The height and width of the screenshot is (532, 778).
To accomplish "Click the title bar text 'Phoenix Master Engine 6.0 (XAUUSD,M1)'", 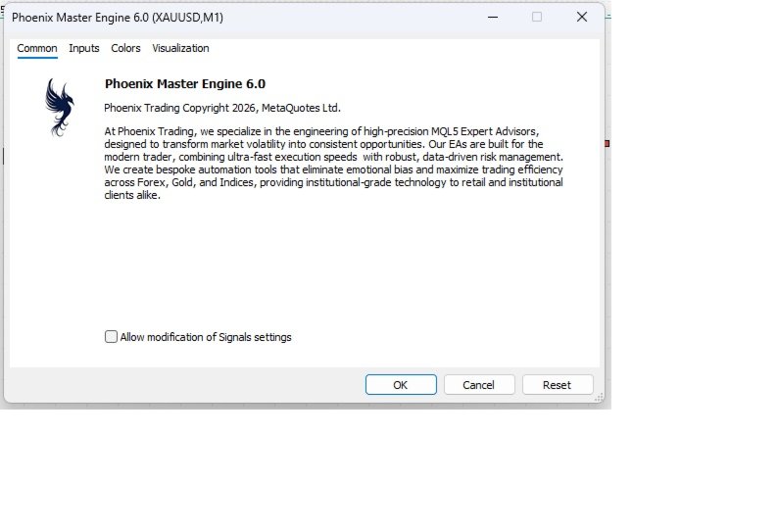I will [x=118, y=18].
